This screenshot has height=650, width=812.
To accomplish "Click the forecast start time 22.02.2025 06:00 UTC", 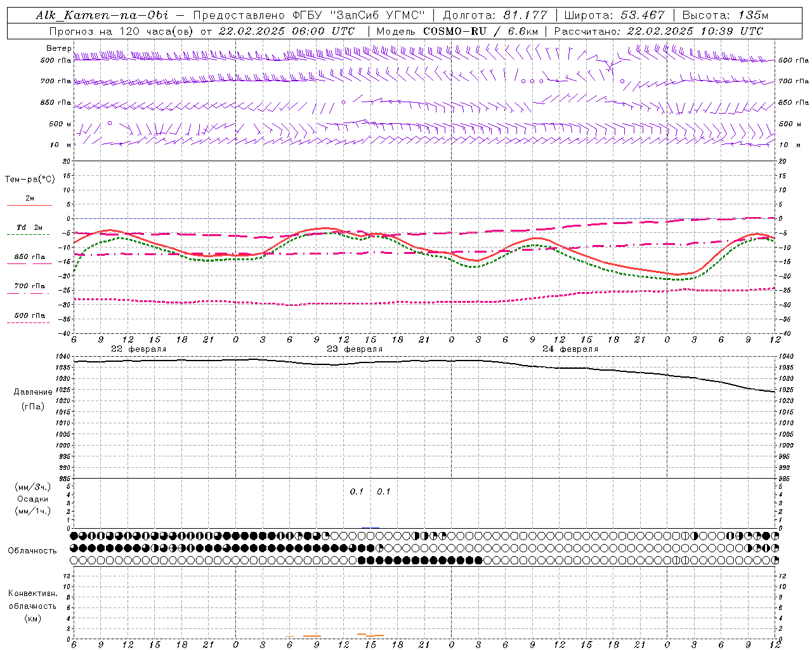I will coord(287,31).
